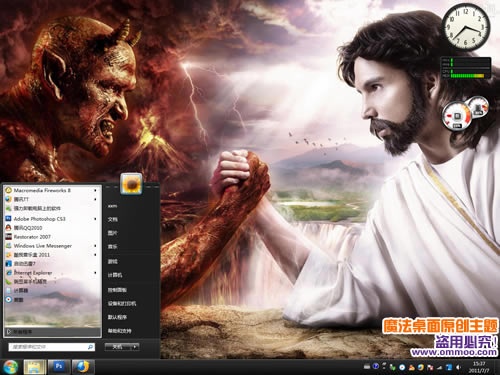Open the globe browser icon on the taskbar

[x=82, y=367]
